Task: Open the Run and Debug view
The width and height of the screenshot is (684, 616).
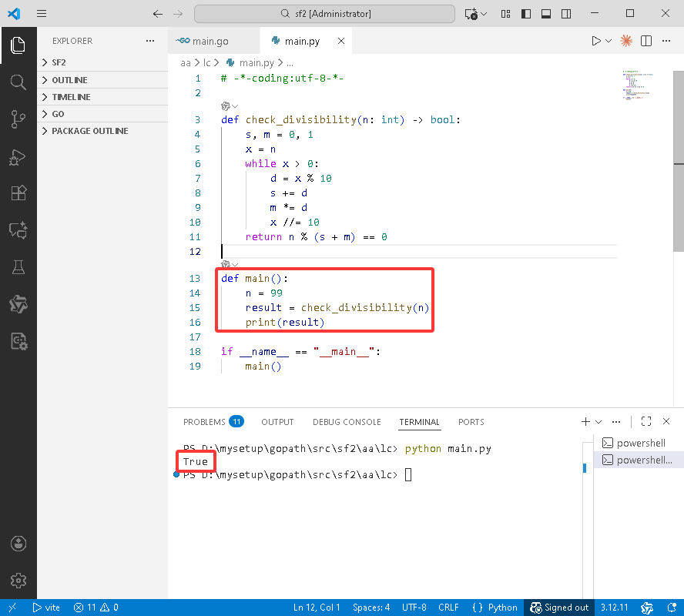Action: tap(18, 157)
